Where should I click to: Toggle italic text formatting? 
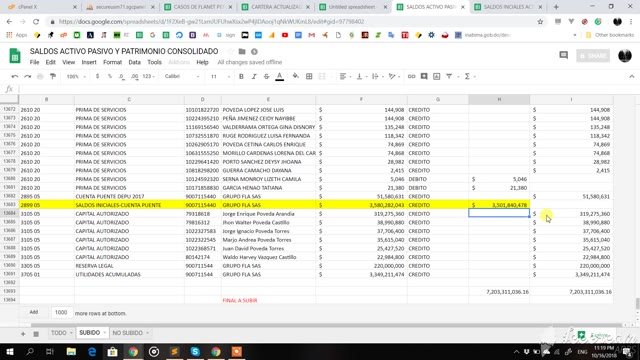click(x=254, y=76)
